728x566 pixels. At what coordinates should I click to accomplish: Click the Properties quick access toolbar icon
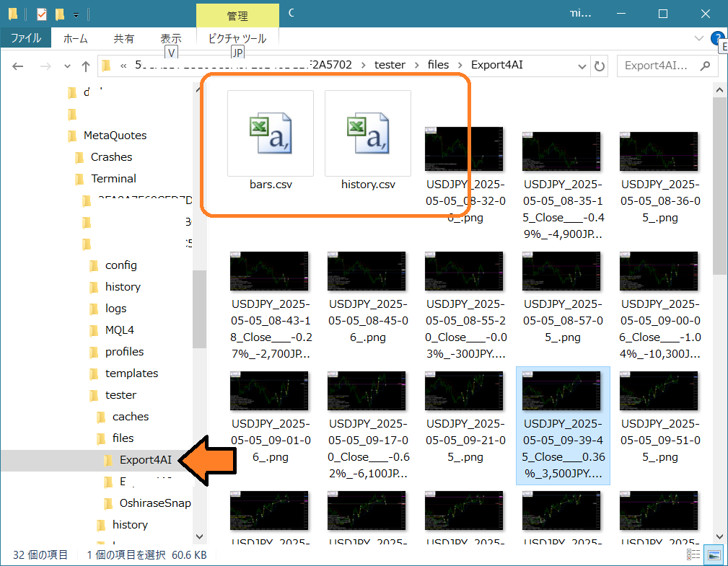(x=42, y=14)
